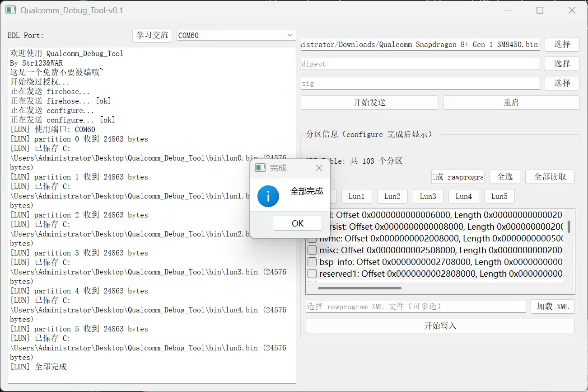This screenshot has height=392, width=588.
Task: Tick the bsp_info partition checkbox
Action: point(312,262)
